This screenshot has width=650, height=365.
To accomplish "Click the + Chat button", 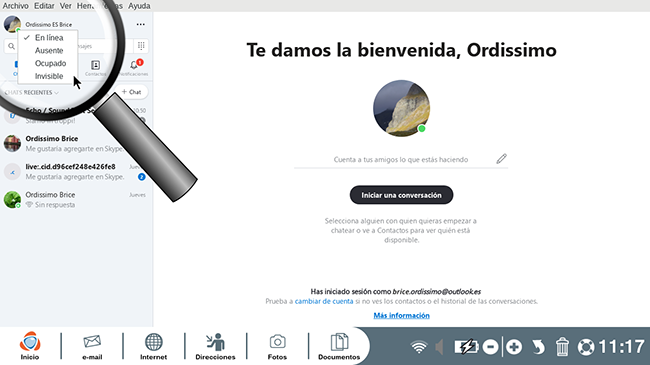I will 131,92.
